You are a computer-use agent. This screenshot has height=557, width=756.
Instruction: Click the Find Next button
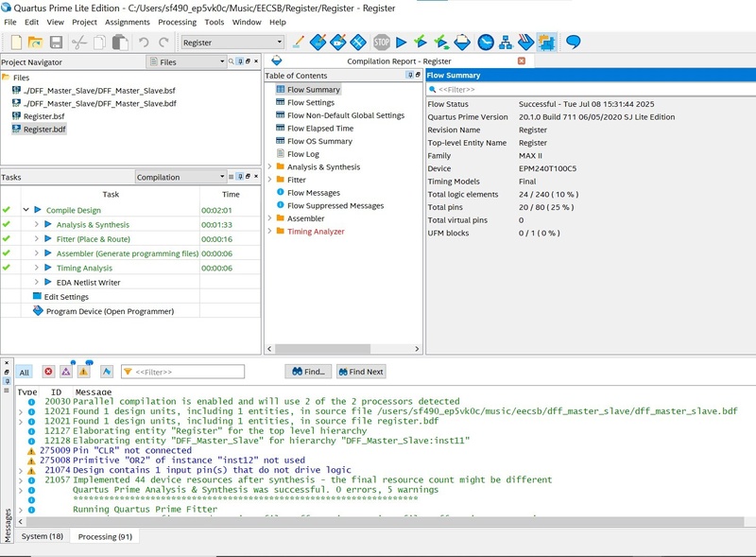(360, 372)
